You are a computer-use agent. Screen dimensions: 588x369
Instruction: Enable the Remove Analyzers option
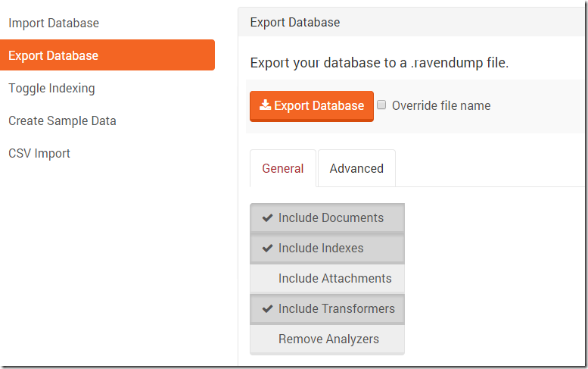tap(328, 339)
